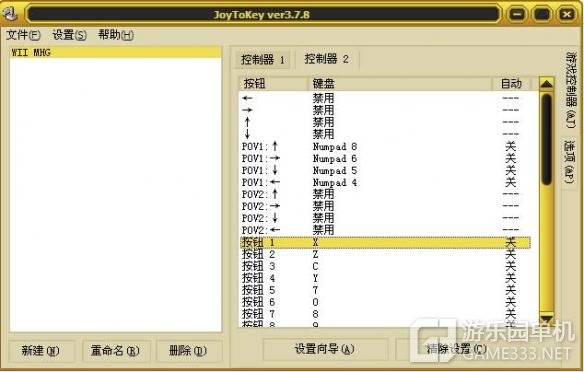Select the 按钮 4 row
The width and height of the screenshot is (584, 372).
point(385,278)
